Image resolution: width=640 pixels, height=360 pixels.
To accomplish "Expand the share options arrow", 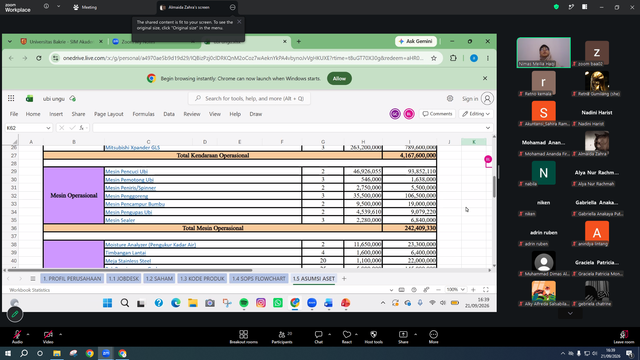I will 415,334.
